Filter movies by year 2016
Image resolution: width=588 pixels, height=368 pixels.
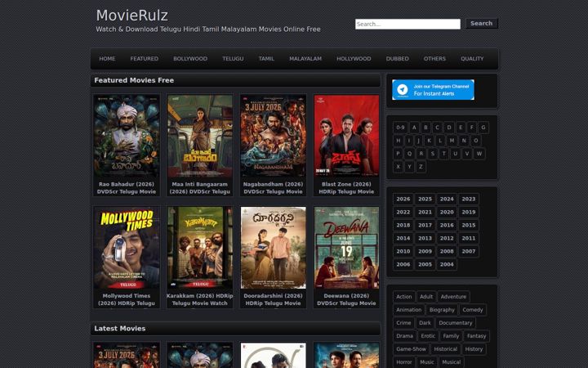(x=447, y=226)
